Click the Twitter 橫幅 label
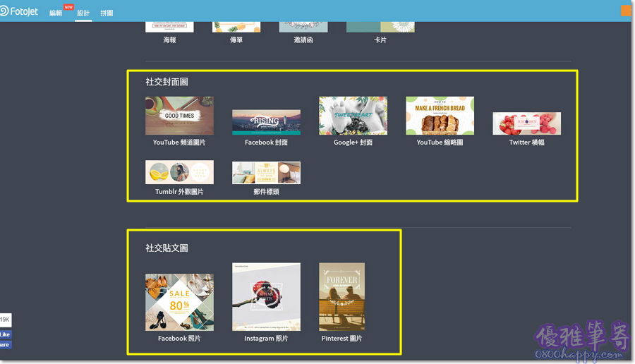The image size is (635, 364). click(526, 142)
